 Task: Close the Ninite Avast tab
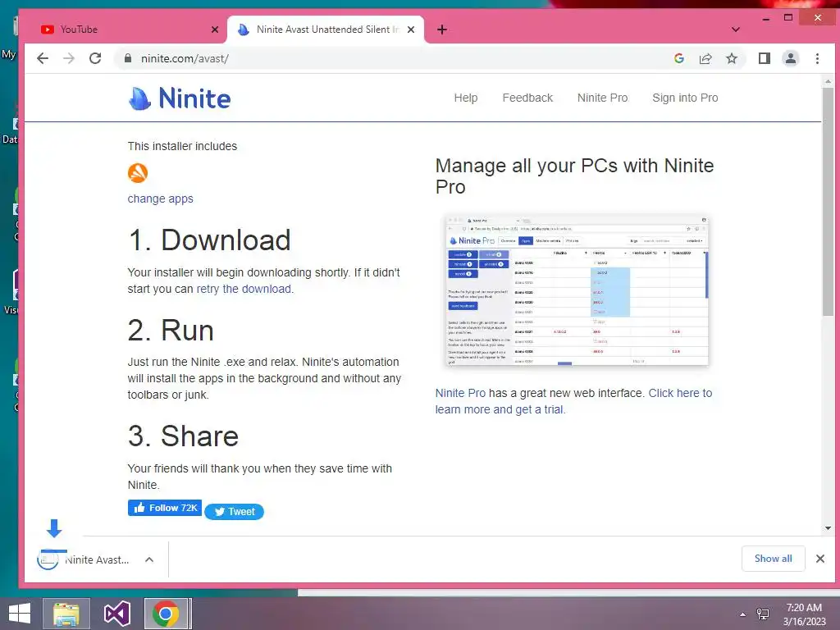click(411, 30)
